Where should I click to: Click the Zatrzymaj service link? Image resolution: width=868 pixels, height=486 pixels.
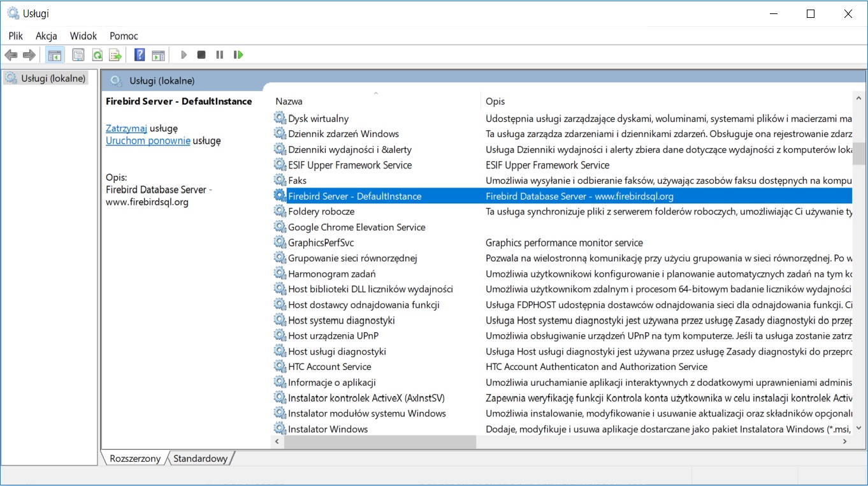pyautogui.click(x=126, y=128)
